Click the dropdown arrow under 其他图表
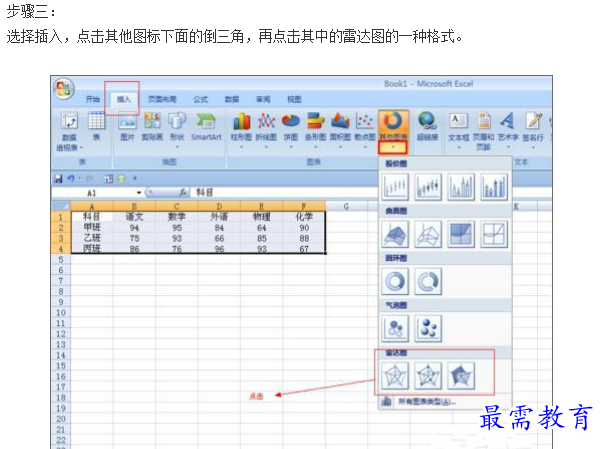Screen dimensions: 601x449 pyautogui.click(x=393, y=148)
